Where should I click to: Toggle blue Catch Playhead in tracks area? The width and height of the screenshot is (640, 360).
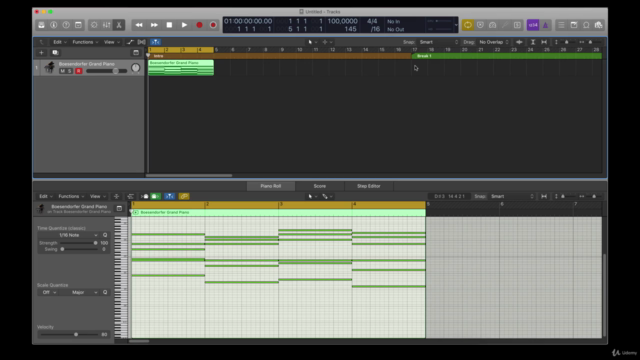coord(156,42)
